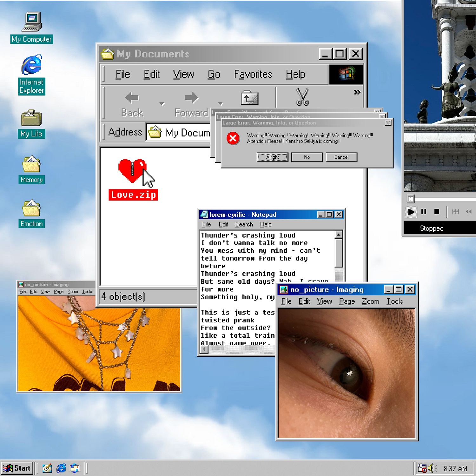Screen dimensions: 476x476
Task: Open the Emotion folder on desktop
Action: pyautogui.click(x=31, y=208)
